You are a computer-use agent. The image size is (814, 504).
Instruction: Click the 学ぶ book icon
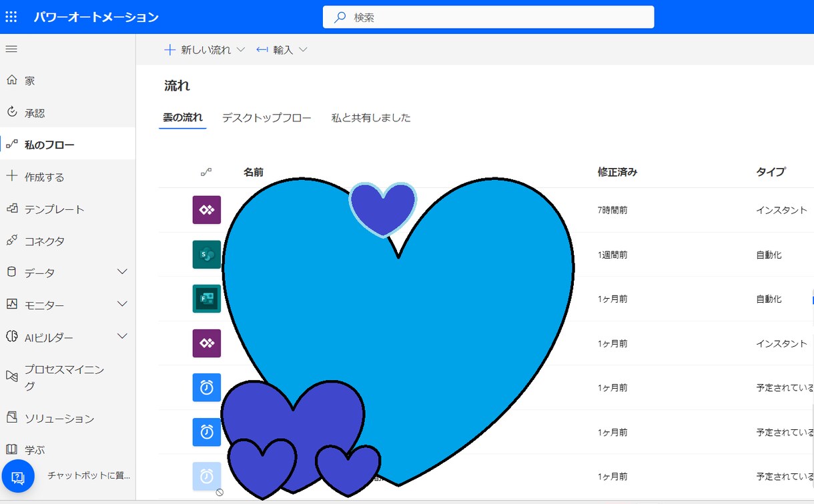pos(11,449)
